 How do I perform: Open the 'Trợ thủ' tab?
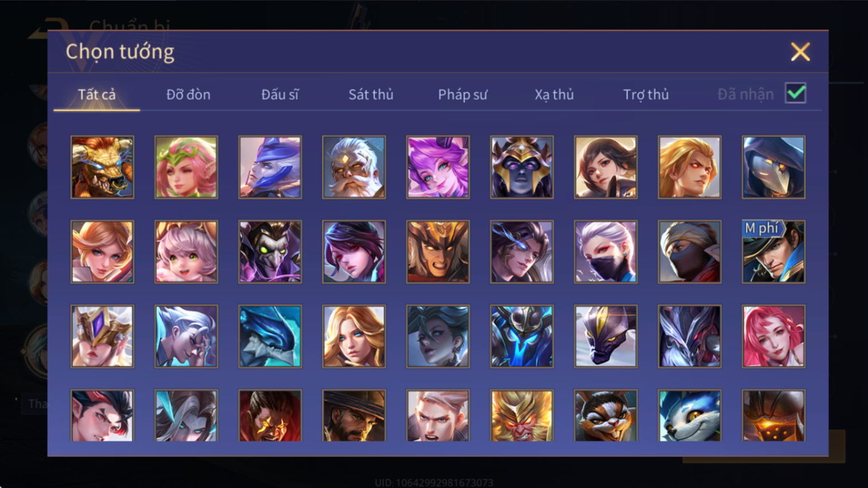[646, 95]
